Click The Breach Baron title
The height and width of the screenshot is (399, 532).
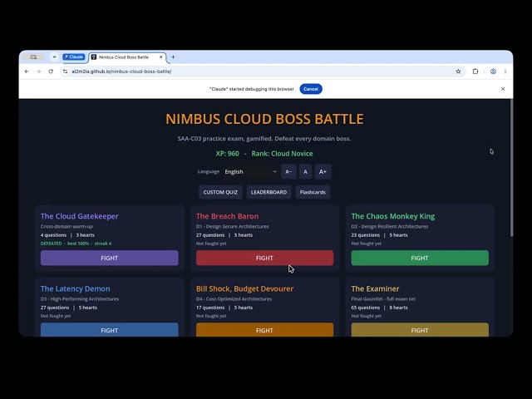(x=227, y=216)
